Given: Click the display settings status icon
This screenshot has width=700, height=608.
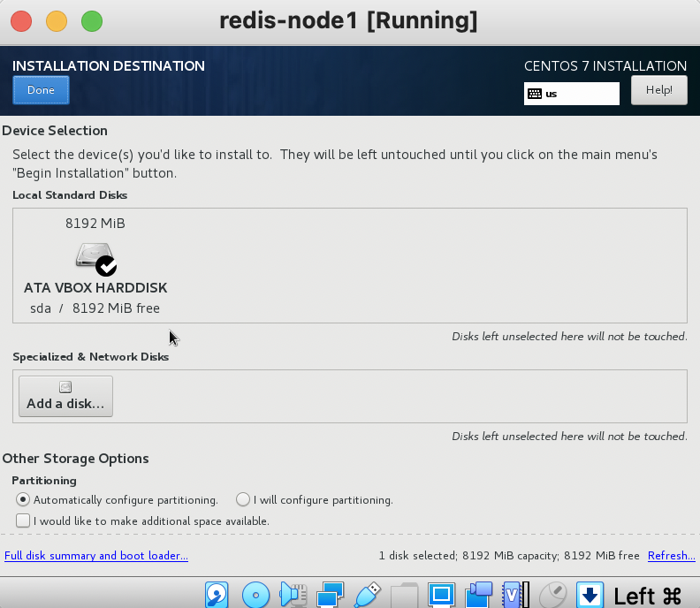Looking at the screenshot, I should click(442, 595).
